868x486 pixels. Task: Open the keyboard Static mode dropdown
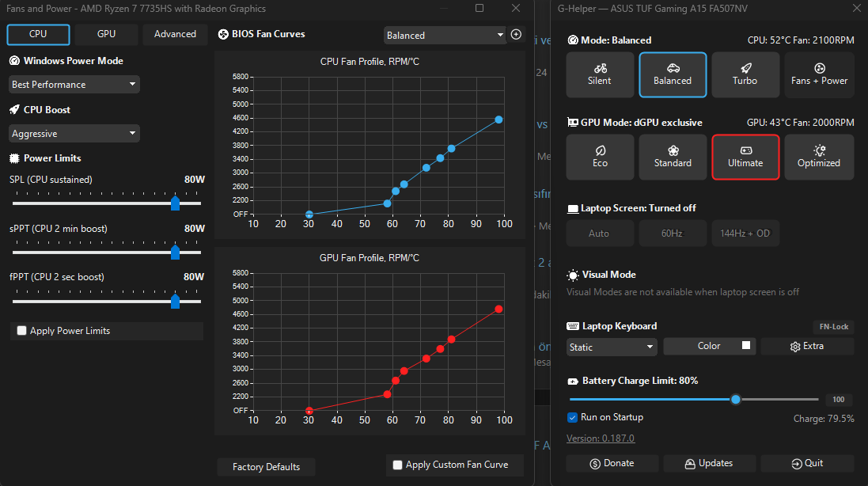612,347
